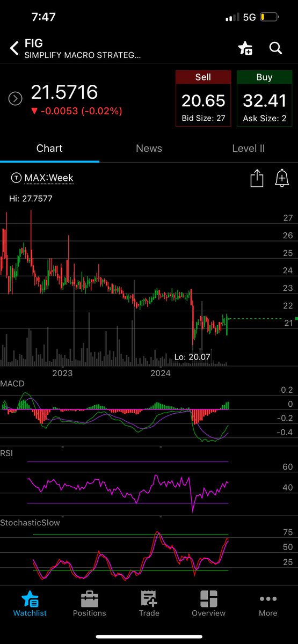The height and width of the screenshot is (644, 298).
Task: Open the News tab
Action: pos(149,149)
